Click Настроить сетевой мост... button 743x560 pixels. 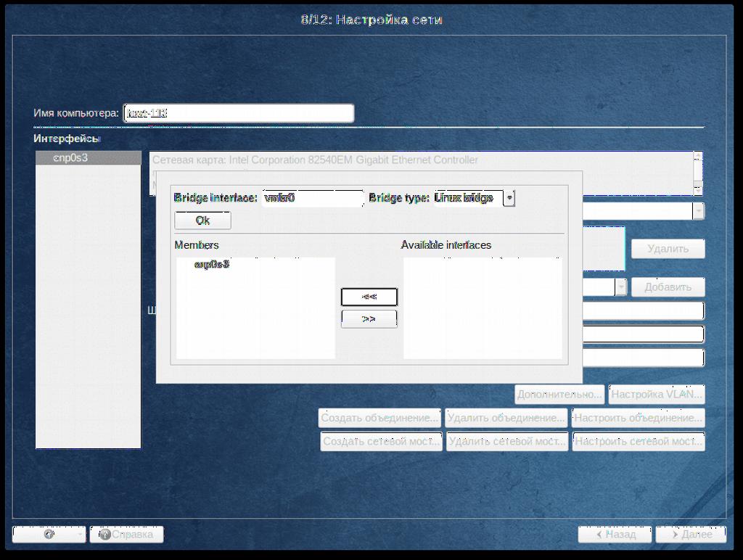click(638, 441)
